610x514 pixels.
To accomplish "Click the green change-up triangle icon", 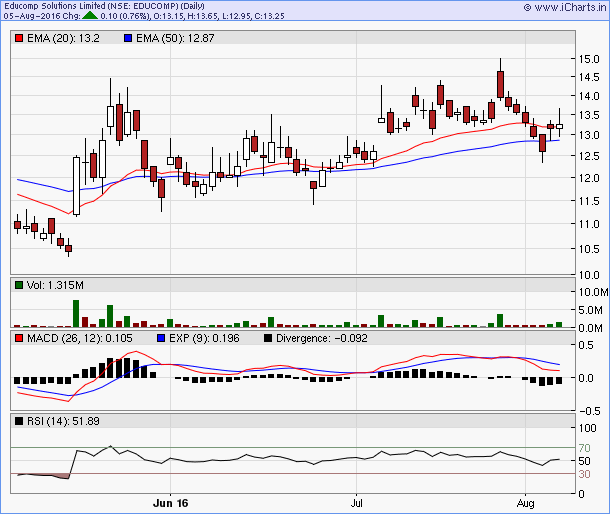I will 90,16.
